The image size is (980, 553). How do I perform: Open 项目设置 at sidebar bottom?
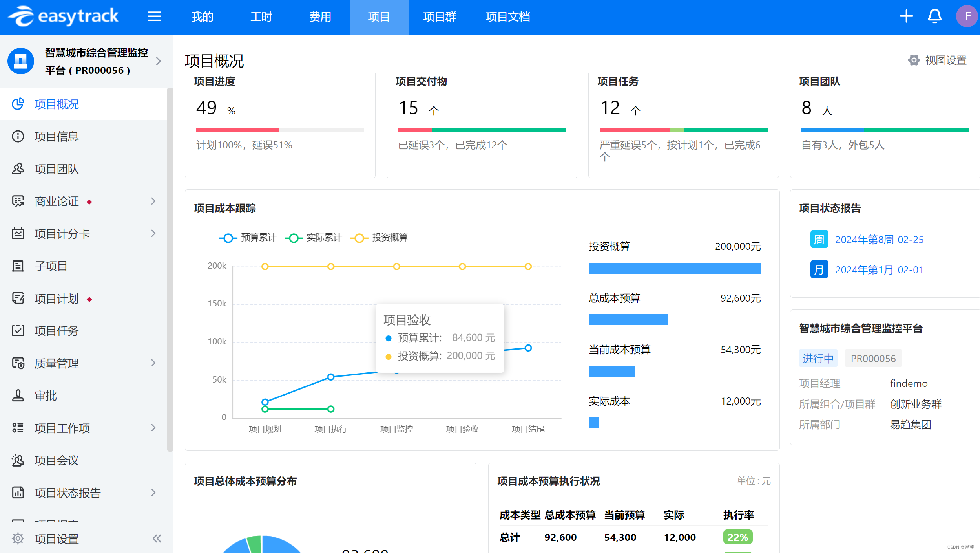coord(57,539)
